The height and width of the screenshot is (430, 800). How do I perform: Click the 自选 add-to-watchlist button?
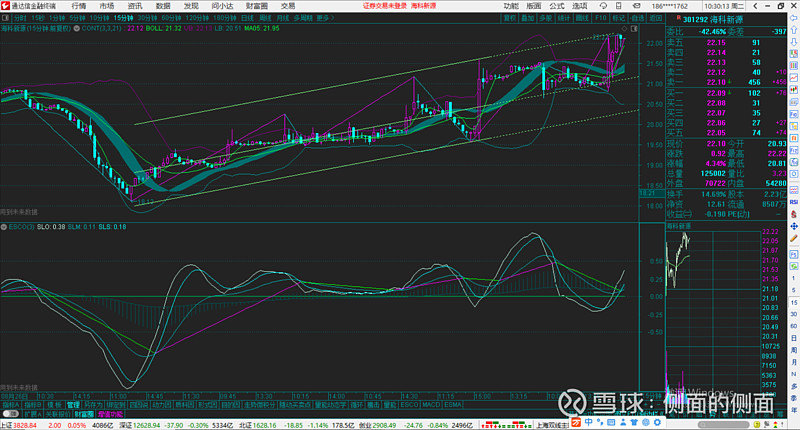coord(637,18)
